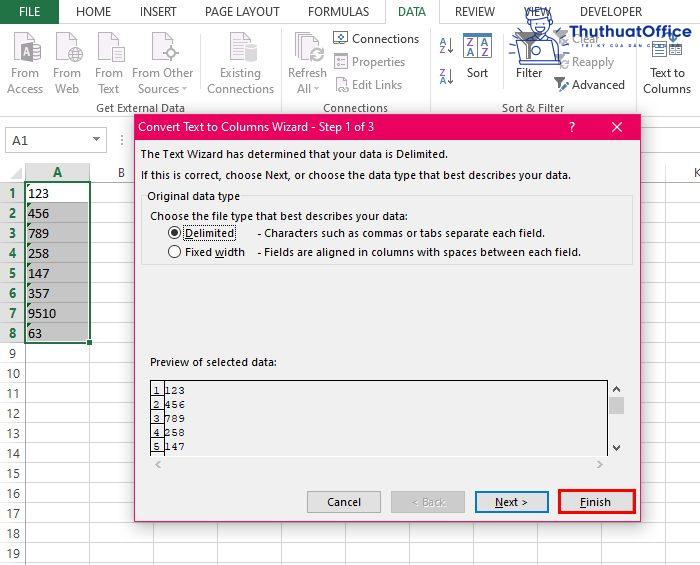Image resolution: width=700 pixels, height=565 pixels.
Task: Switch to the REVIEW tab
Action: coord(475,12)
